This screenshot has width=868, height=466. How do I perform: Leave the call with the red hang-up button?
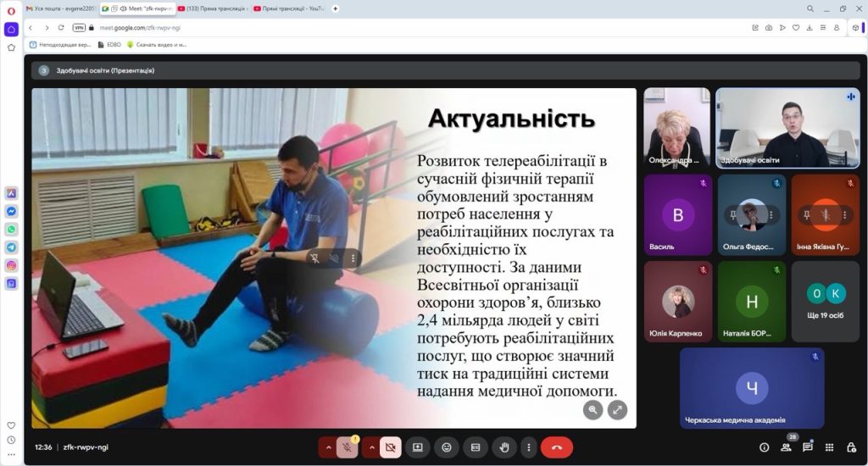(x=556, y=447)
